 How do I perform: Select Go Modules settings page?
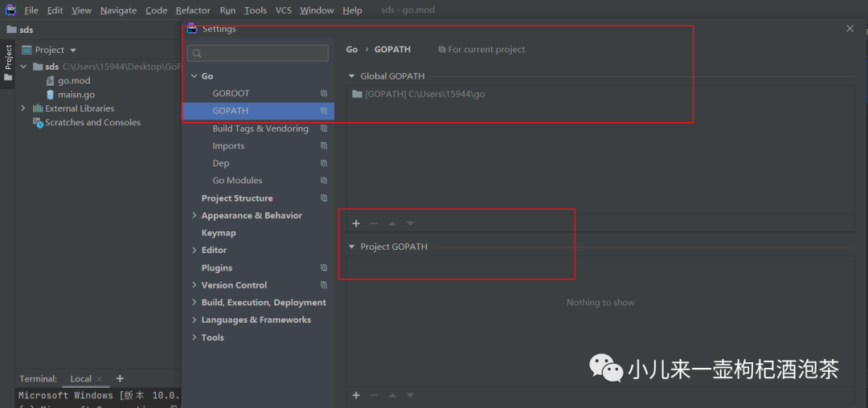(x=237, y=180)
